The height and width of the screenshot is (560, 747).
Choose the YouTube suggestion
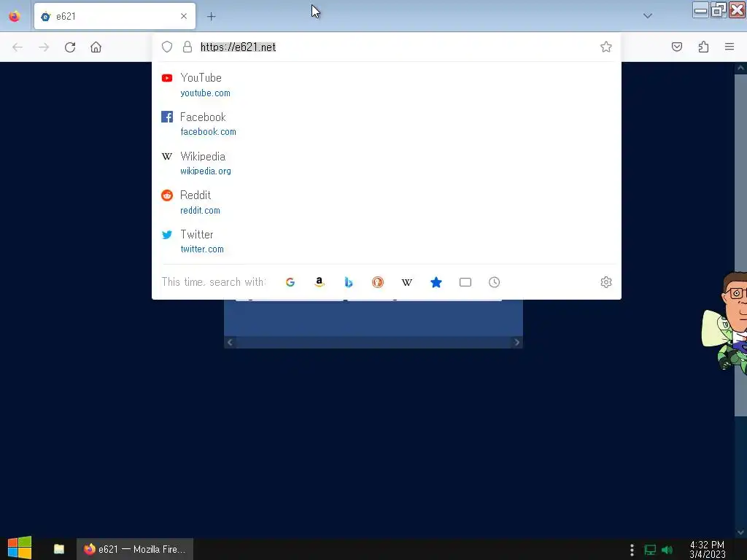[x=387, y=85]
